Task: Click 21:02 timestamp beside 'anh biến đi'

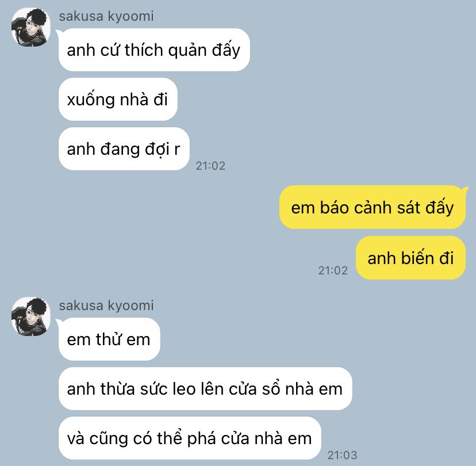Action: pyautogui.click(x=333, y=270)
